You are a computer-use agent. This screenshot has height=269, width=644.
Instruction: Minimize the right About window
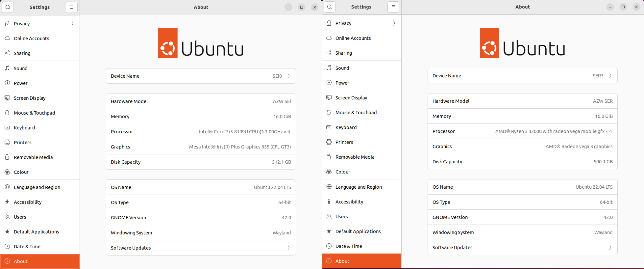pyautogui.click(x=610, y=7)
